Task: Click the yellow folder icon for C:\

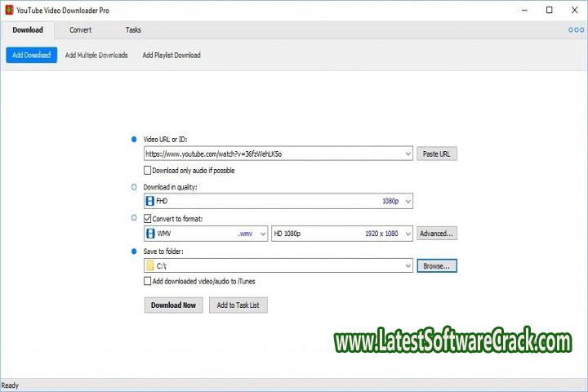Action: pyautogui.click(x=149, y=265)
